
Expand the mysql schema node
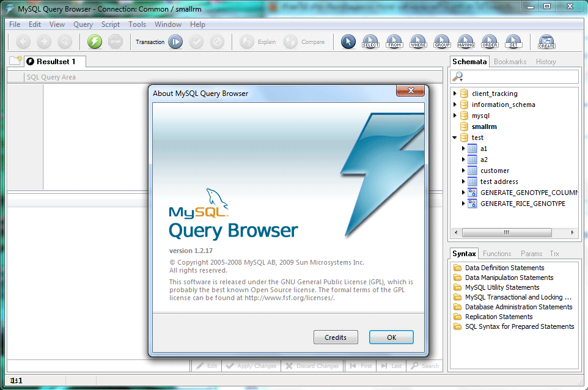pyautogui.click(x=455, y=115)
